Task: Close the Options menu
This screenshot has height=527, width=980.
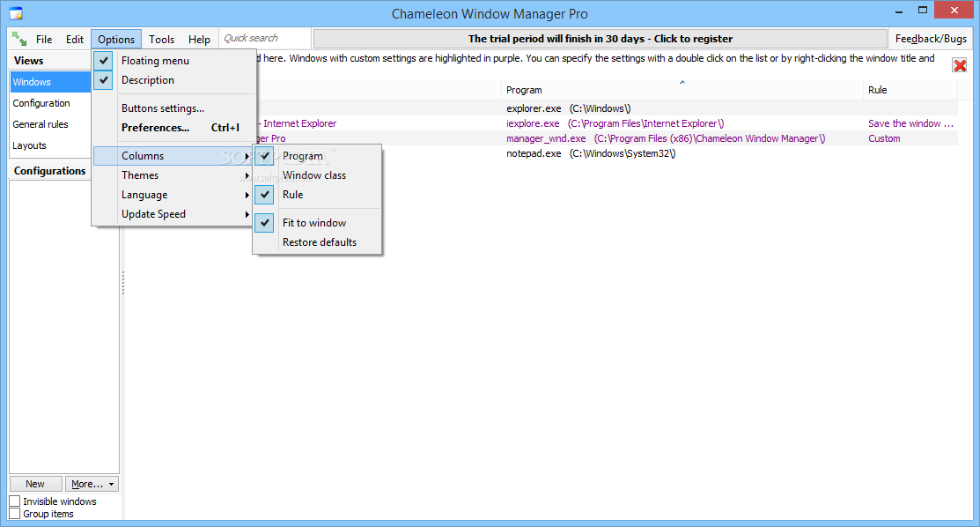Action: click(115, 39)
